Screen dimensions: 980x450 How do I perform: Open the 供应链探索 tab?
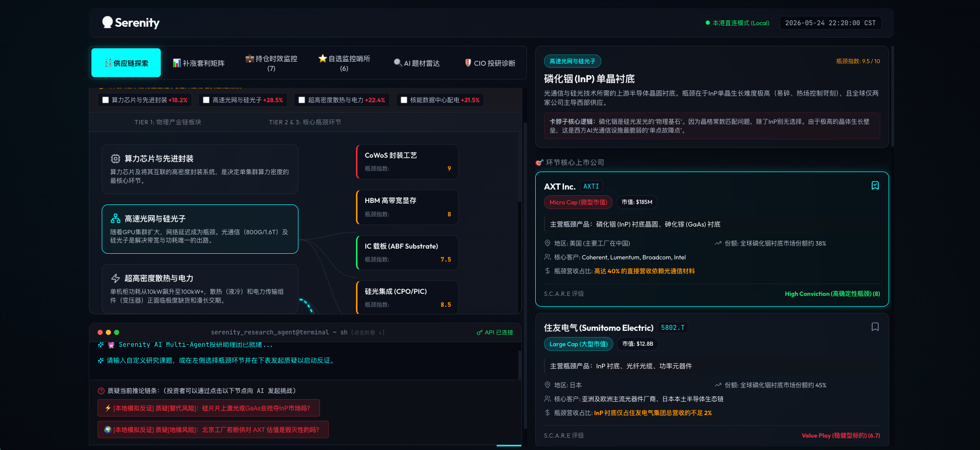click(126, 63)
